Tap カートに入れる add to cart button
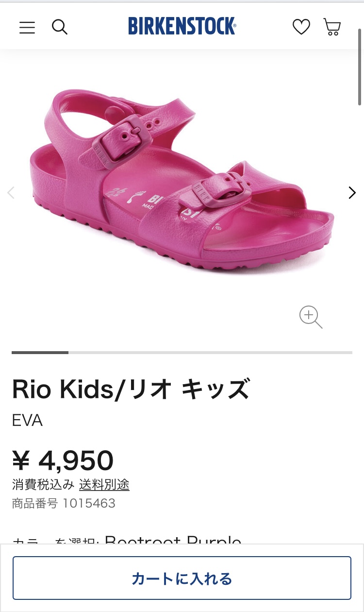Image resolution: width=364 pixels, height=612 pixels. [182, 578]
